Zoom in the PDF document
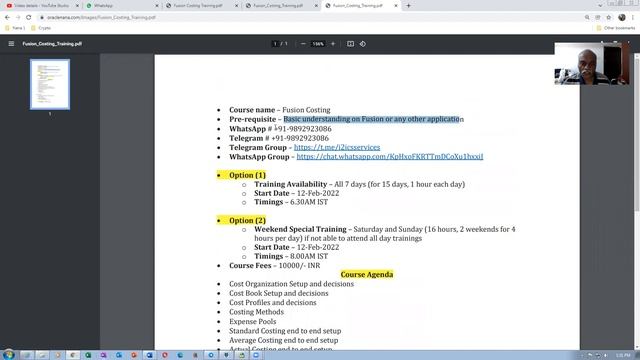640x360 pixels. coord(333,44)
